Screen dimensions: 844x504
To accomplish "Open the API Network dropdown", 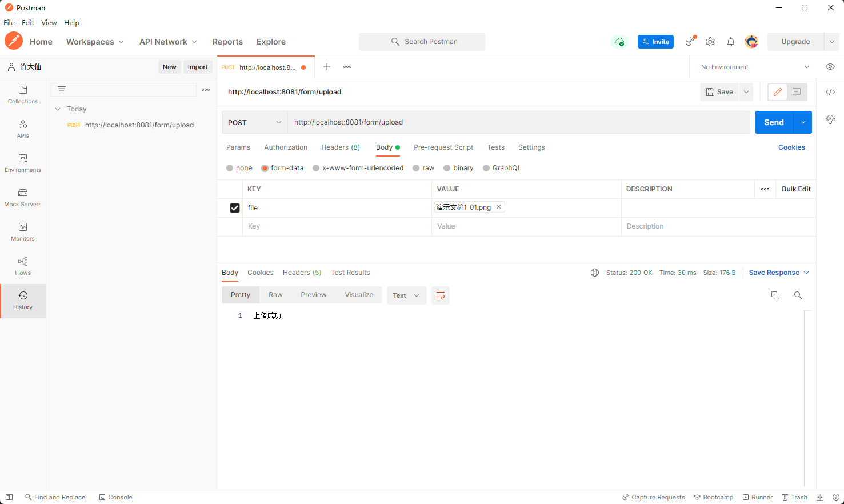I will click(x=168, y=42).
